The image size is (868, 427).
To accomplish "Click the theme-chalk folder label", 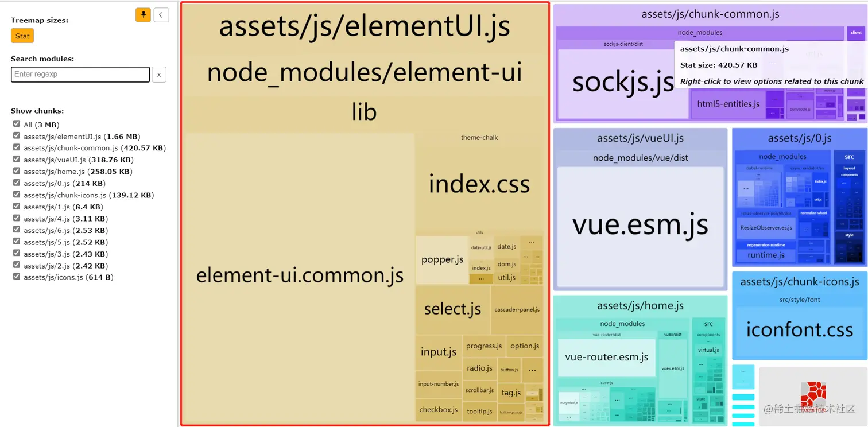I will (x=479, y=138).
